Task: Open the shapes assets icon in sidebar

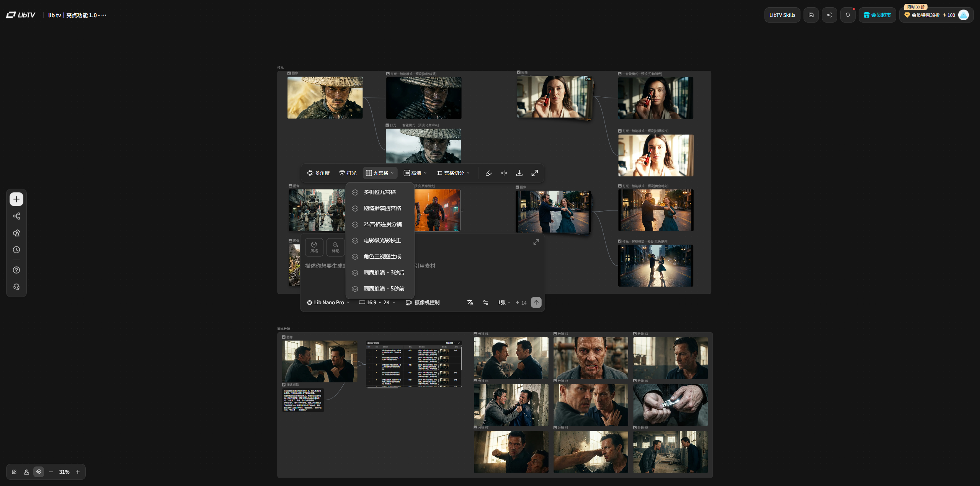Action: 16,233
